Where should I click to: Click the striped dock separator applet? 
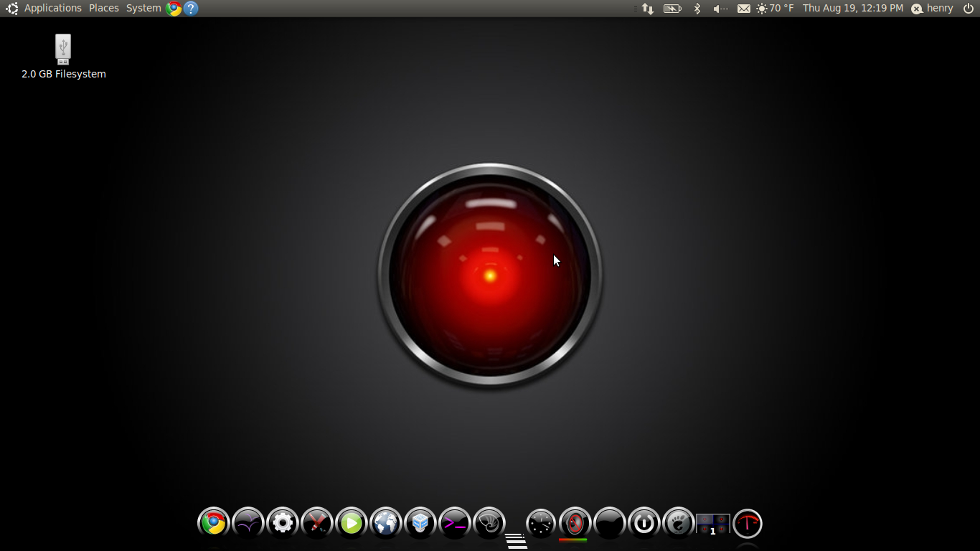(516, 541)
